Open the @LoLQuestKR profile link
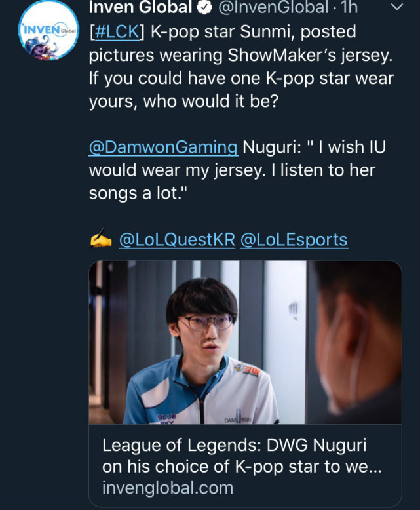The image size is (420, 510). [176, 240]
